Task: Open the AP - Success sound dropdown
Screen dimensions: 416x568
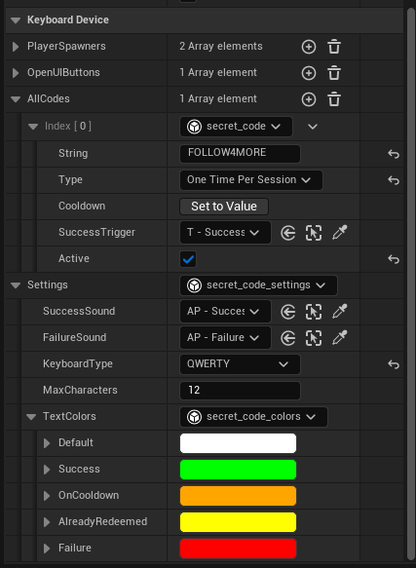Action: pyautogui.click(x=225, y=311)
